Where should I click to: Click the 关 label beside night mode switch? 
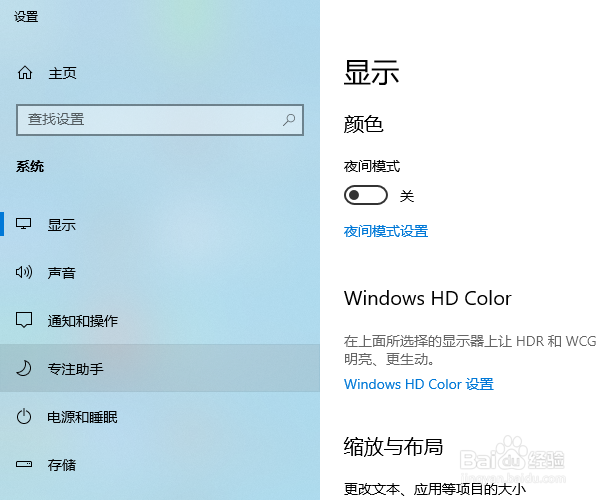pos(407,196)
